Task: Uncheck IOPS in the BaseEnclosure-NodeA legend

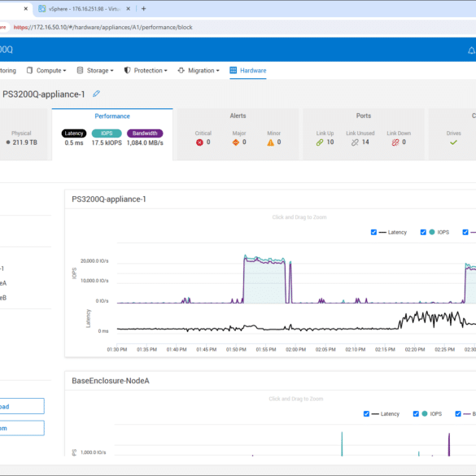Action: (x=416, y=414)
